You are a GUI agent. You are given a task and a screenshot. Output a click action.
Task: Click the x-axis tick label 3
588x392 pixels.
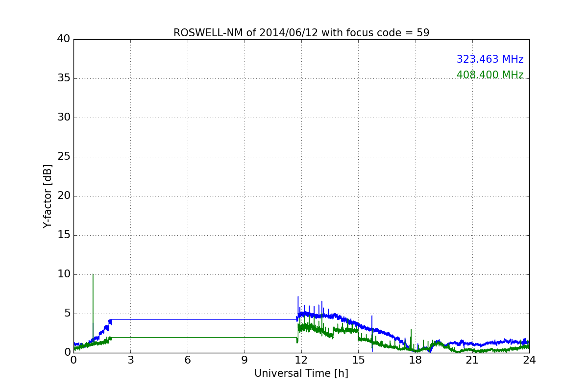tap(130, 360)
